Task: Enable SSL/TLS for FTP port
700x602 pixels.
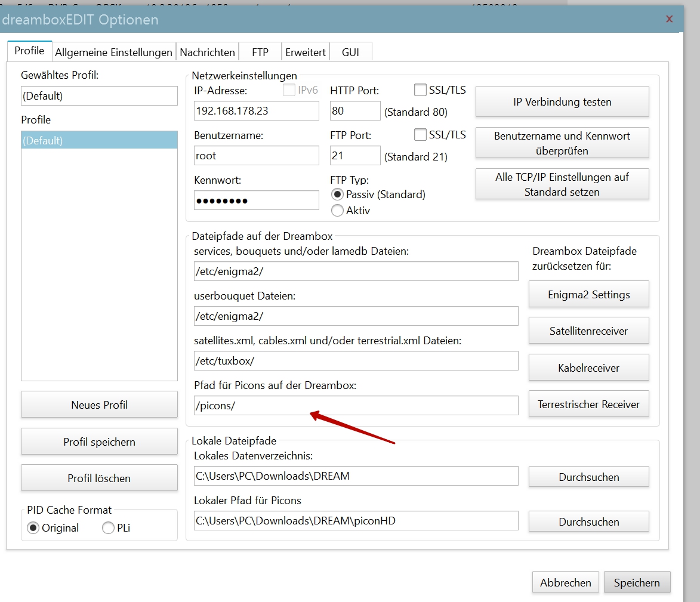Action: 420,134
